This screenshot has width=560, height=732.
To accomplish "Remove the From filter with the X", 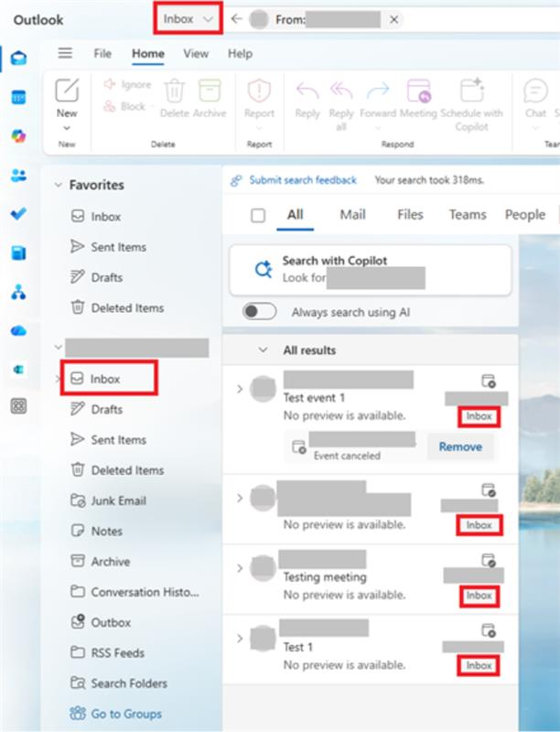I will coord(393,19).
